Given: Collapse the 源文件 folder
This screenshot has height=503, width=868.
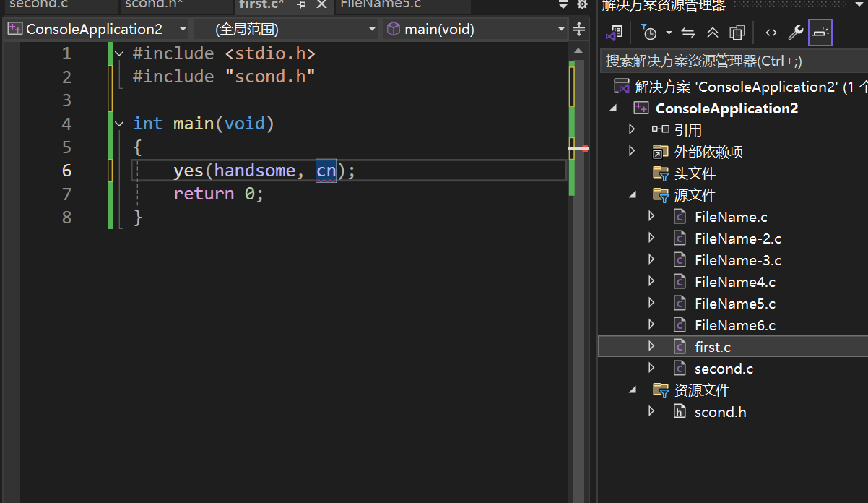Looking at the screenshot, I should [x=633, y=195].
